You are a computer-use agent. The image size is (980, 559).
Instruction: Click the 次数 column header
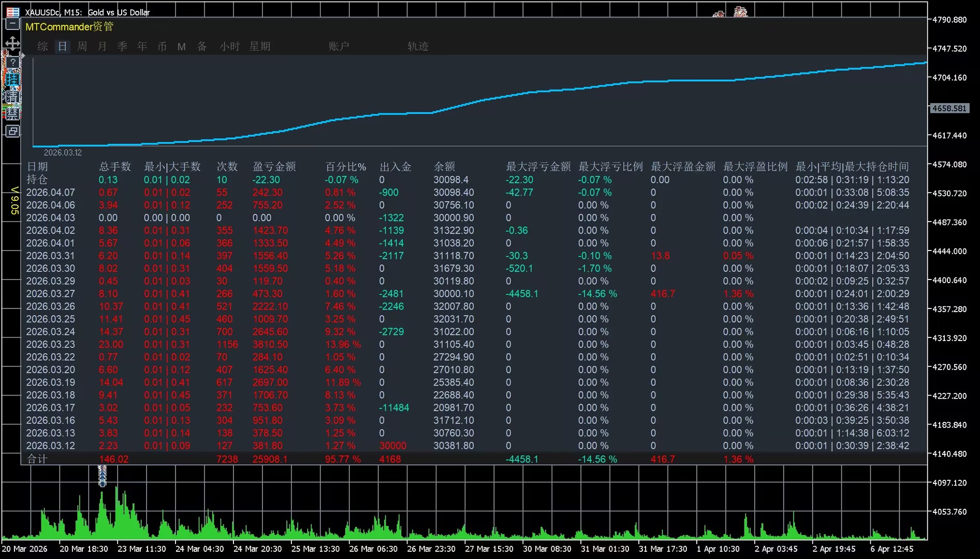[x=227, y=167]
